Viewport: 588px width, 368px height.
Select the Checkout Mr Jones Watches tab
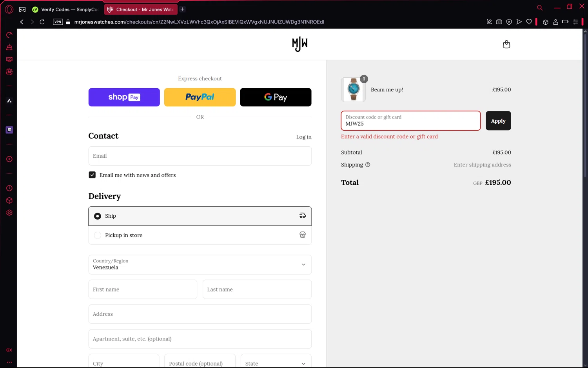(x=141, y=9)
